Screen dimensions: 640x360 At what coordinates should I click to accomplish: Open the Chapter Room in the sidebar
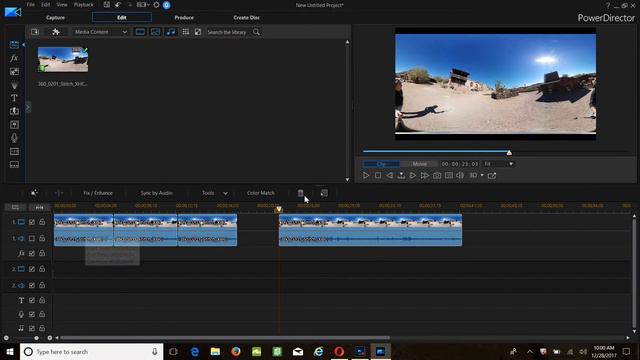coord(14,151)
